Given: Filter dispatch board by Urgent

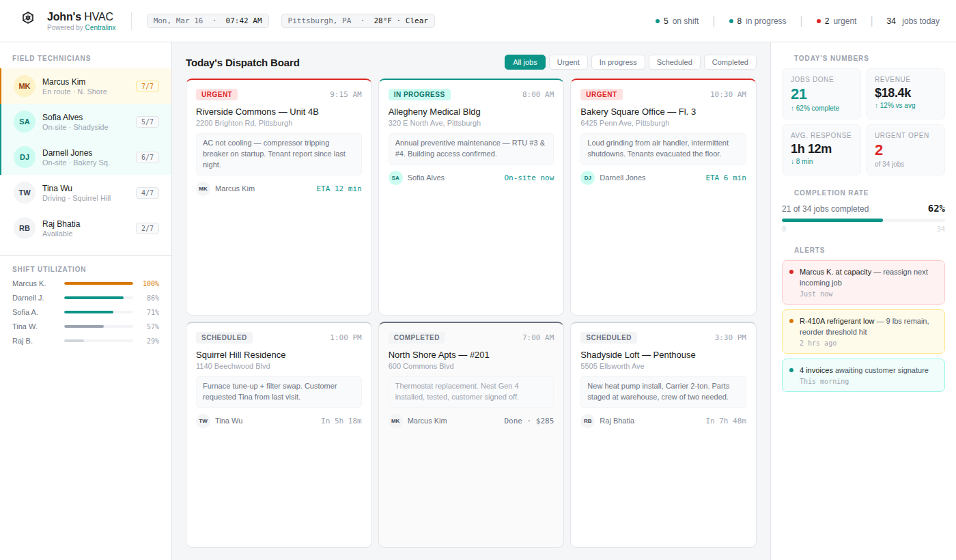Looking at the screenshot, I should coord(568,62).
